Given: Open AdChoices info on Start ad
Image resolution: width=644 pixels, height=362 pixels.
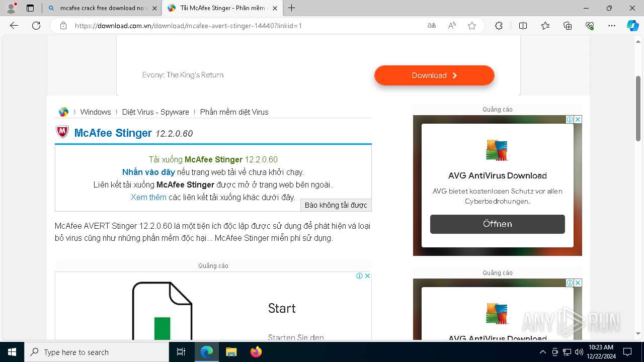Looking at the screenshot, I should [x=359, y=276].
